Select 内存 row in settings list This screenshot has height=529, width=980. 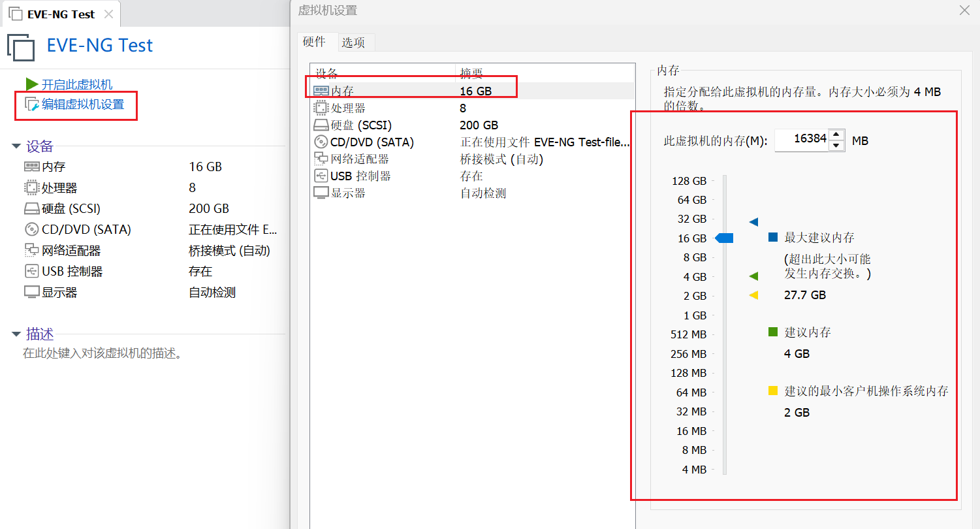point(472,91)
